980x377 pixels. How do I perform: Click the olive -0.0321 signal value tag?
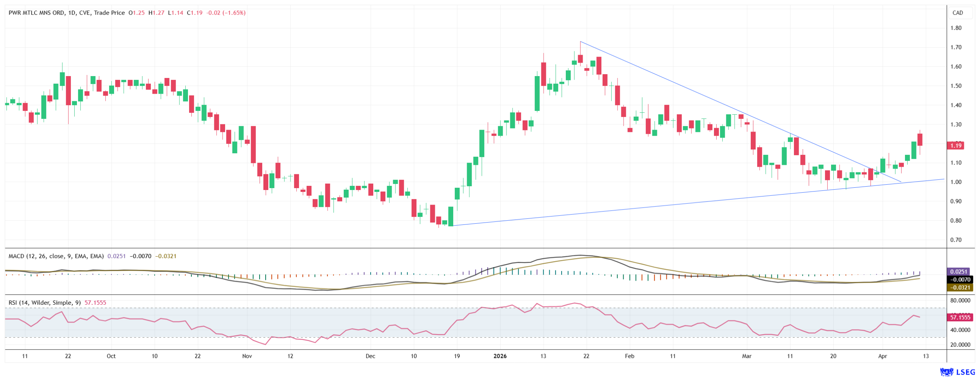point(958,288)
